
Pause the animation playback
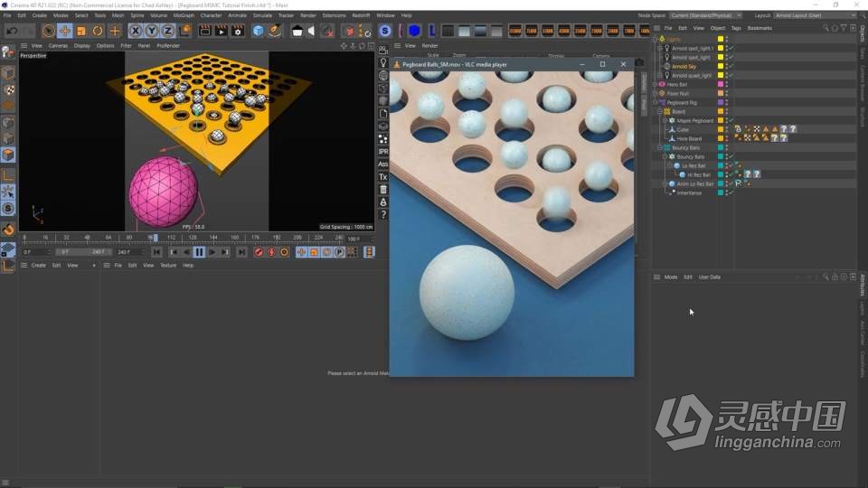click(x=199, y=252)
